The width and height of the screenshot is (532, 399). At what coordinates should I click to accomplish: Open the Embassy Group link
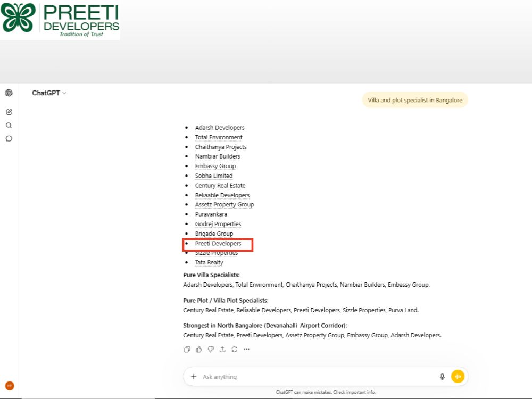coord(215,166)
